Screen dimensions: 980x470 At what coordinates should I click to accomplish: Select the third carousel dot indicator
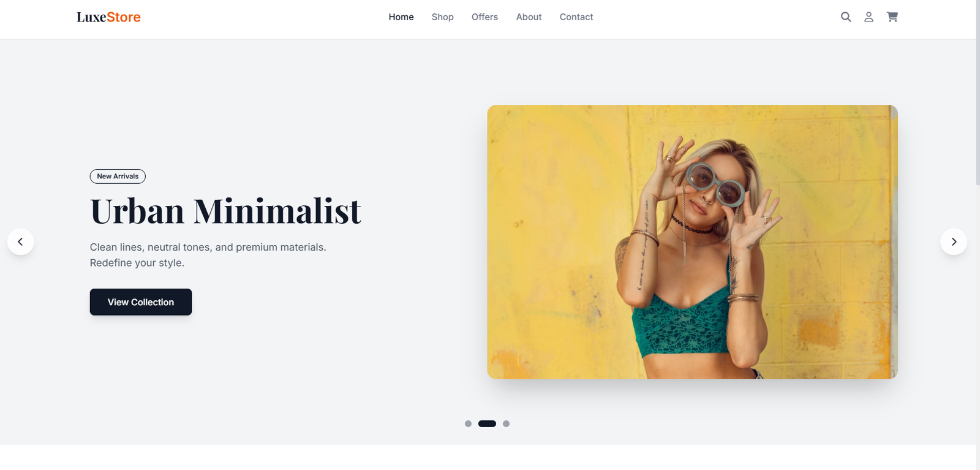[x=506, y=423]
